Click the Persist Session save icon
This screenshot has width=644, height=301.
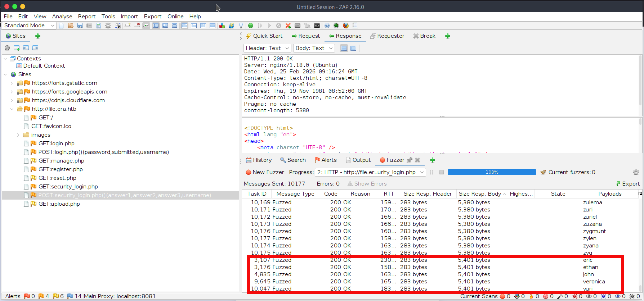coord(80,26)
